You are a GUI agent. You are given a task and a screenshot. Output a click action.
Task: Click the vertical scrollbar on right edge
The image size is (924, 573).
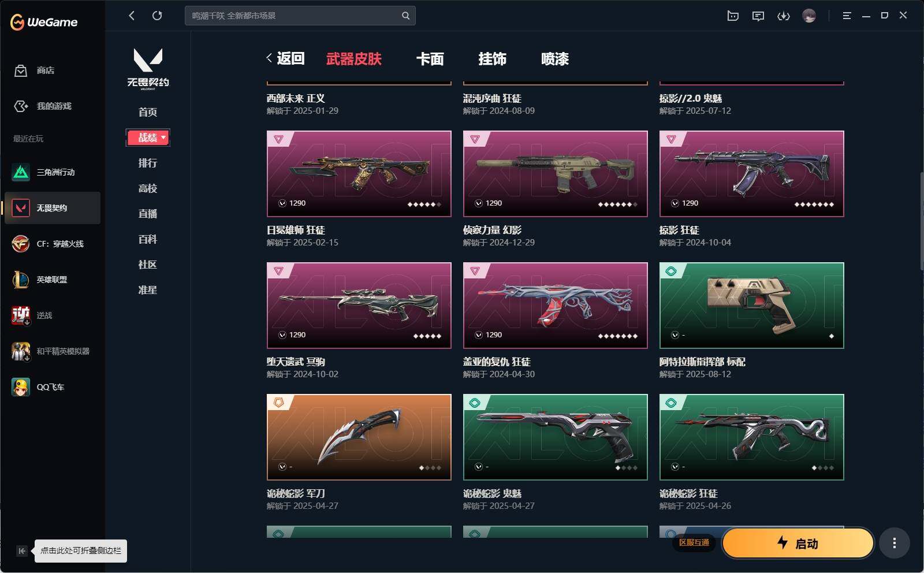(921, 221)
